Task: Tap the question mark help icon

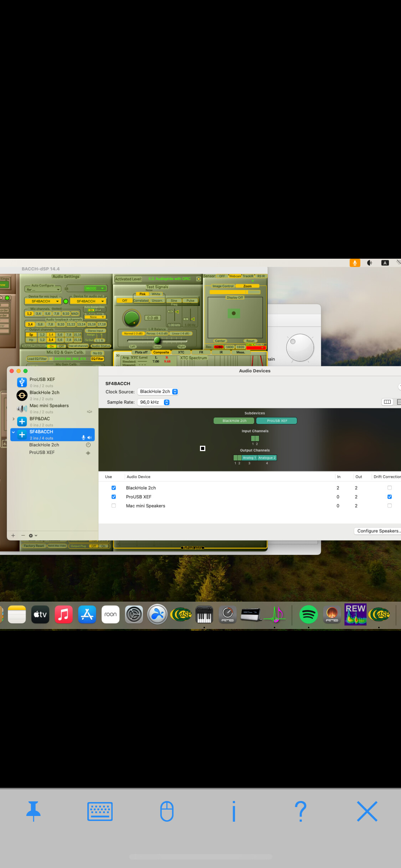Action: point(301,811)
